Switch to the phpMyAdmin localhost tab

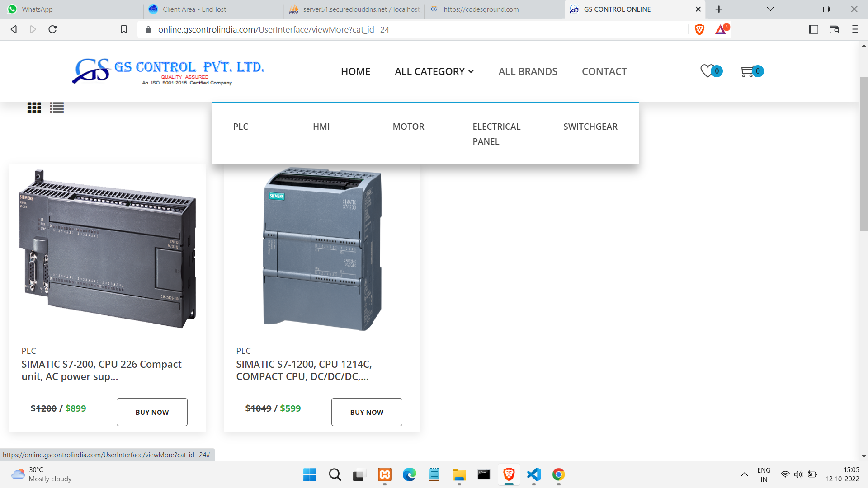click(355, 9)
